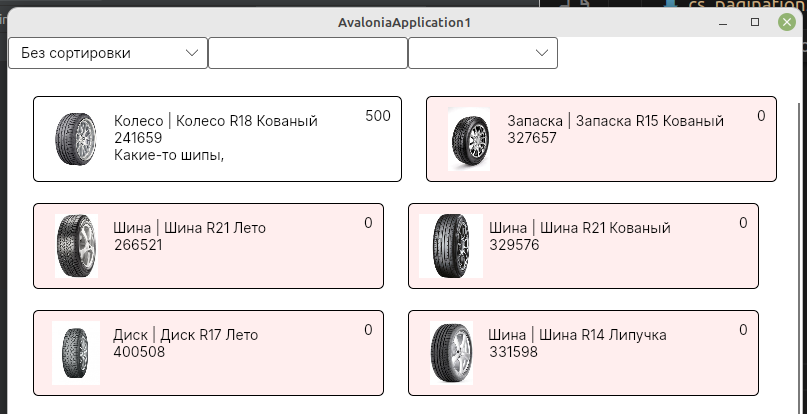Expand the empty filter combo box
Viewport: 807px width, 414px height.
[482, 53]
